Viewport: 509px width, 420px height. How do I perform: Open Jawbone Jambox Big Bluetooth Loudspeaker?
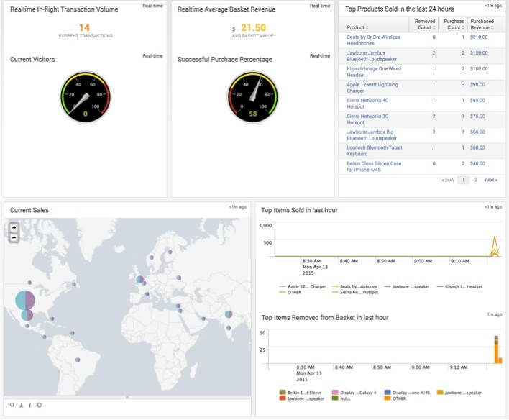372,135
